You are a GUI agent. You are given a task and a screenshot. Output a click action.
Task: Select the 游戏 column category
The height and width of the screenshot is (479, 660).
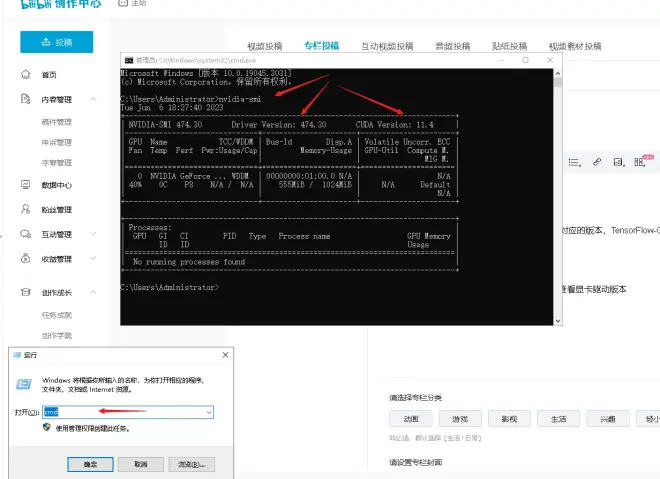[460, 419]
